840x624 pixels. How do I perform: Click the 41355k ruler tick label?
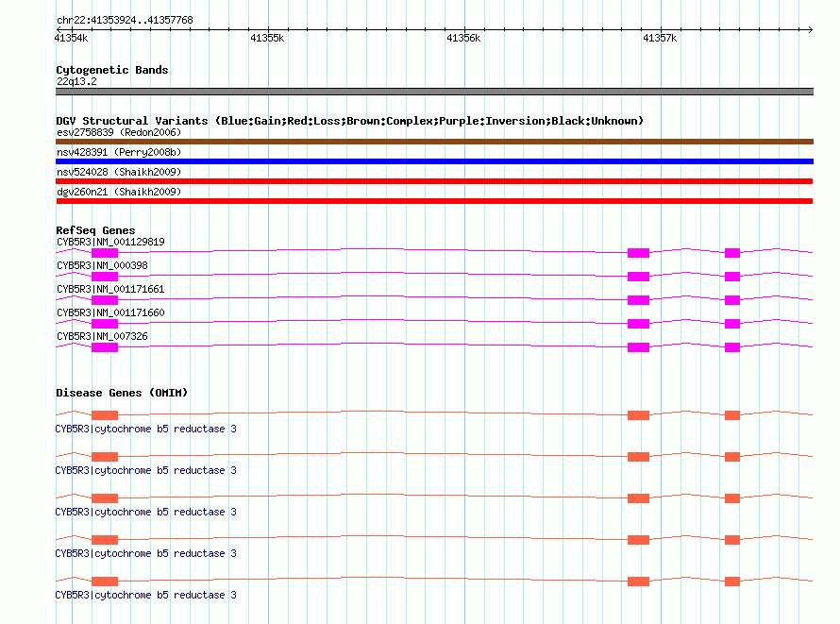pos(267,38)
